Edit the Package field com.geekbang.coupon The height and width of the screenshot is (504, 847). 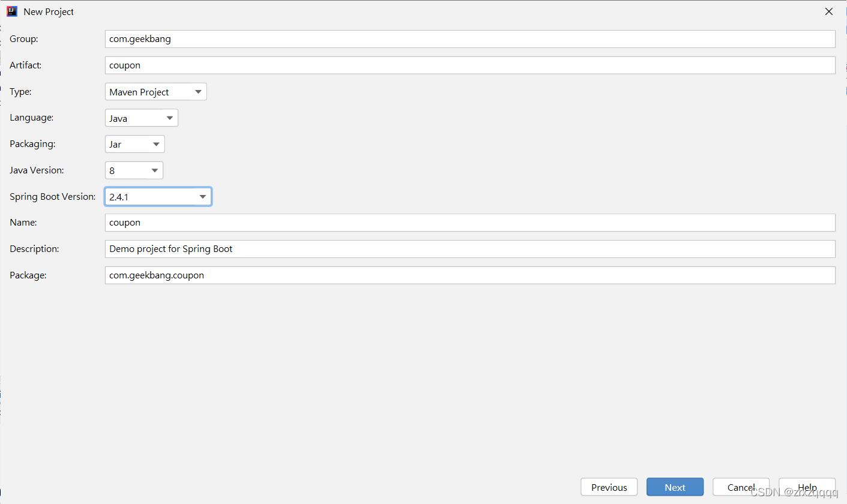pos(470,275)
